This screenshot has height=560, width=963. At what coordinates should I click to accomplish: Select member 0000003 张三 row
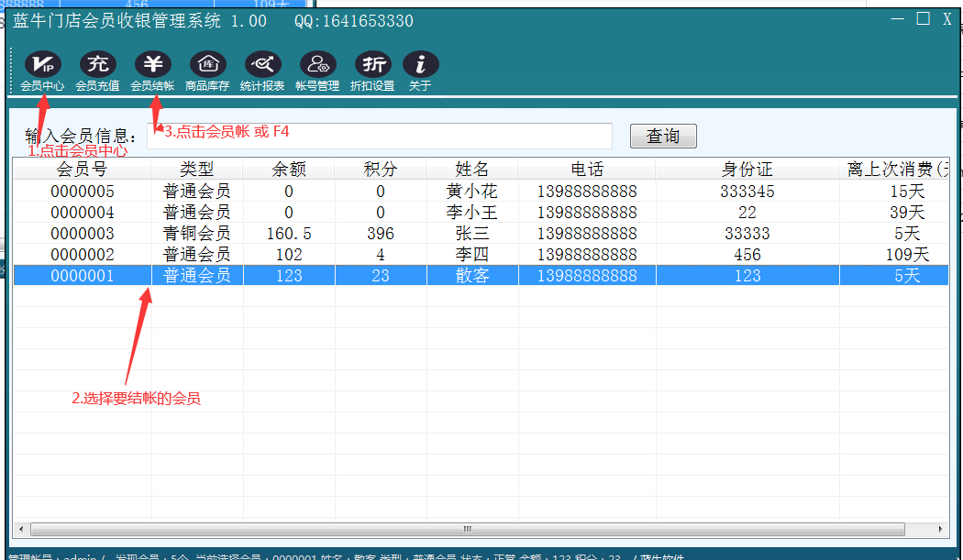click(x=471, y=234)
